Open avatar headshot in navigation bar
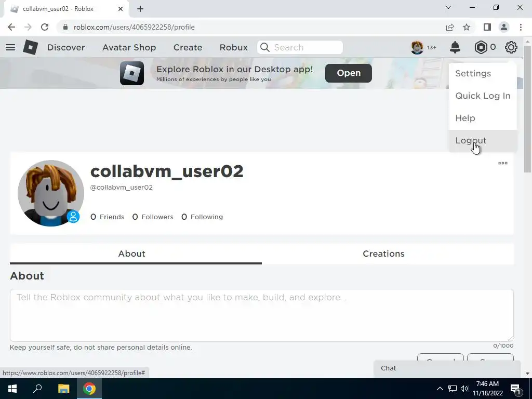Viewport: 532px width, 399px height. pyautogui.click(x=417, y=47)
